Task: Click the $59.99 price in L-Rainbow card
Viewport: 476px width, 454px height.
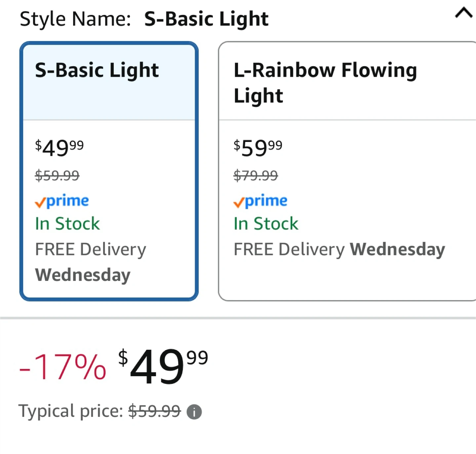Action: (258, 148)
